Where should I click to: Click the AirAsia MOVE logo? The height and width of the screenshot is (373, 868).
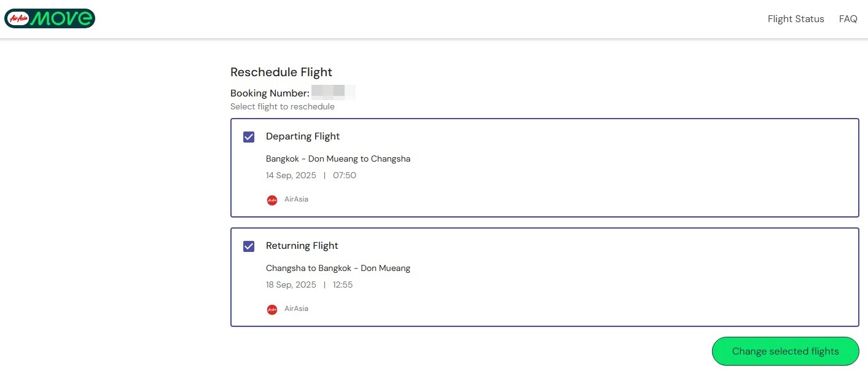click(x=50, y=18)
